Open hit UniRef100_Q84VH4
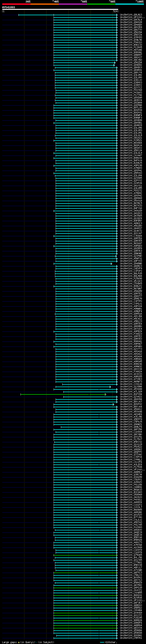146x644 pixels. coord(131,399)
